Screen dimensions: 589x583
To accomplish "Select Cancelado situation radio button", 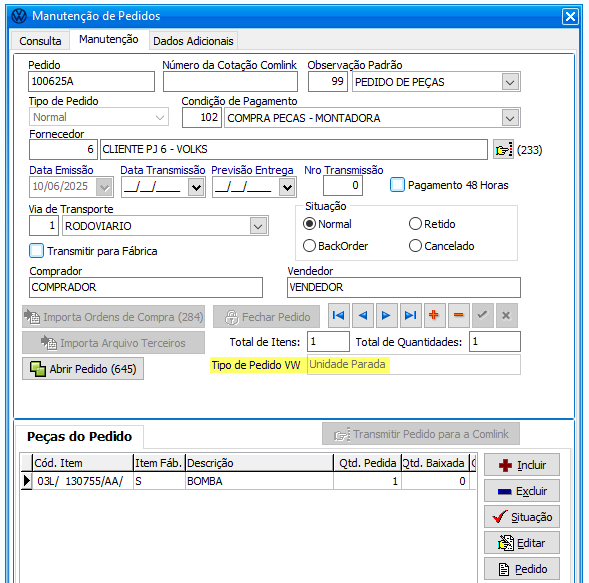I will 415,246.
